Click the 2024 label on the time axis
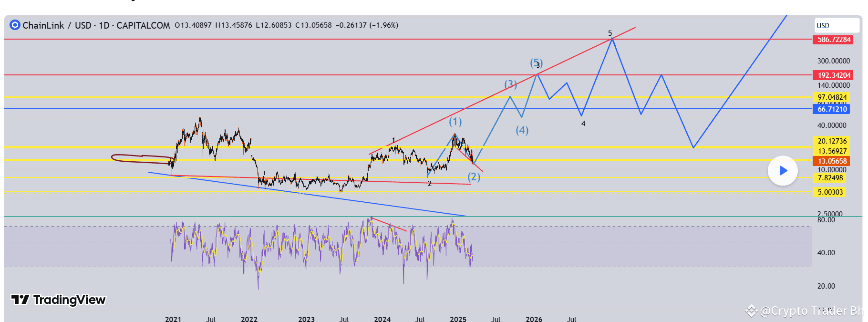 (382, 319)
